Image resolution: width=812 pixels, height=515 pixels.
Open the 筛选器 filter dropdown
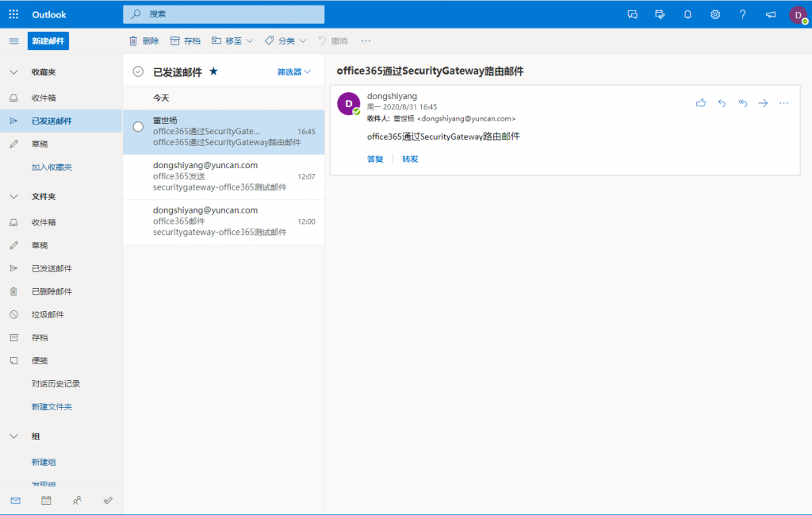[293, 72]
